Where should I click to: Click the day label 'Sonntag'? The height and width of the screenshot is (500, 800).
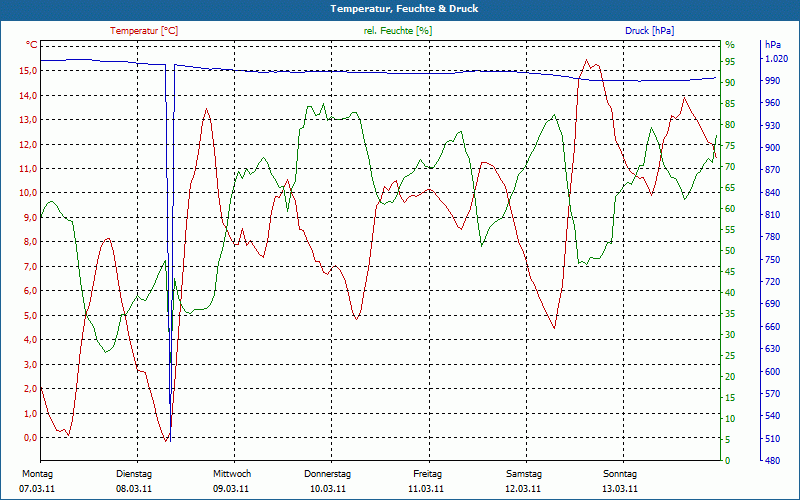pos(620,474)
